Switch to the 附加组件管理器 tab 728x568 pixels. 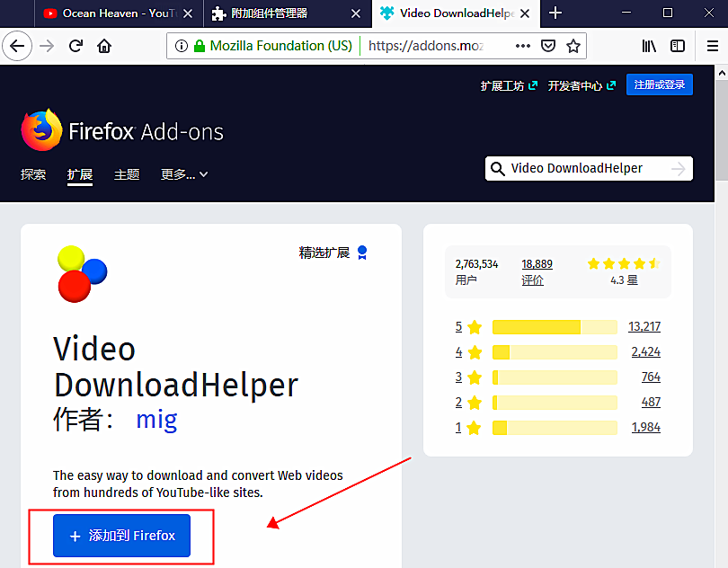coord(288,13)
